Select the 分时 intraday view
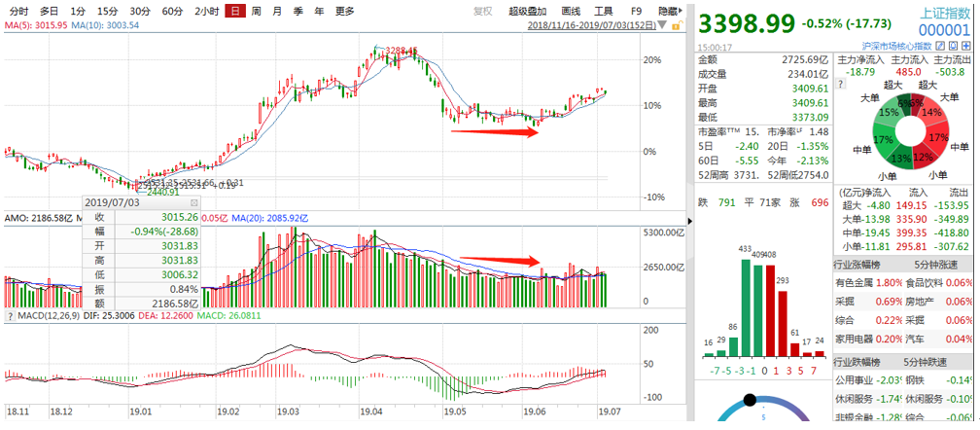 [x=18, y=11]
